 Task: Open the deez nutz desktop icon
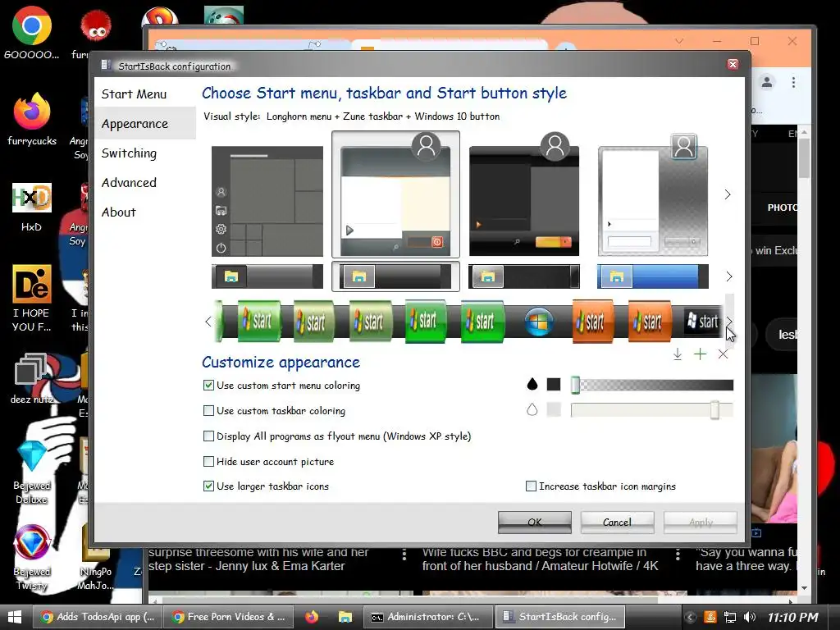[32, 378]
